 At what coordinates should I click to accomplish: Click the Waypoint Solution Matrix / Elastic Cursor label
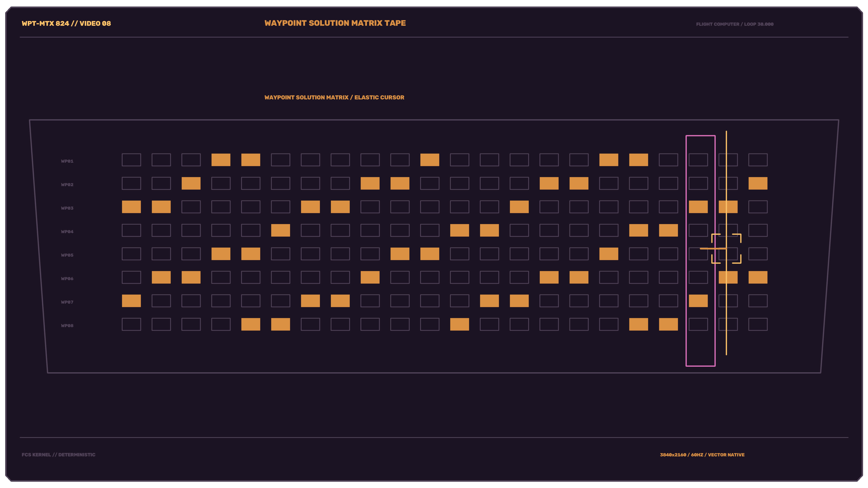[x=334, y=97]
